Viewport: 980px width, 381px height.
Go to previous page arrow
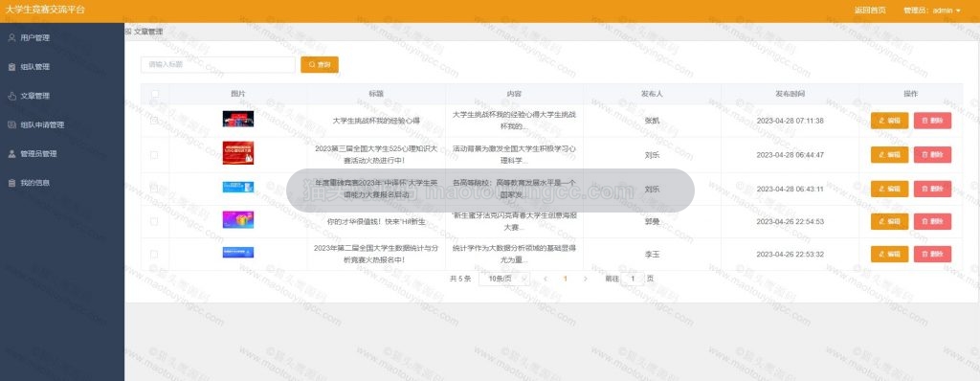pos(545,279)
